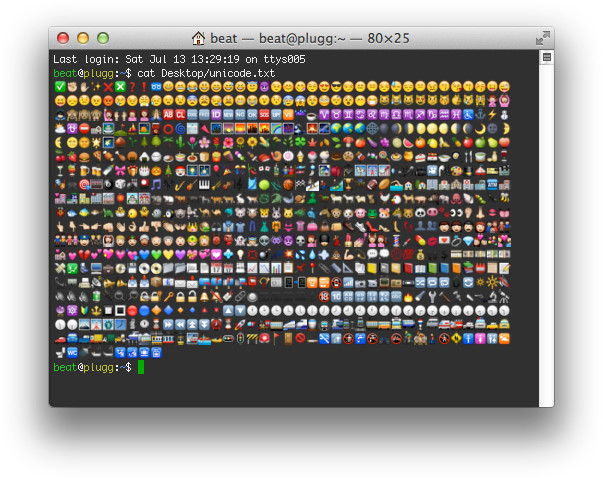Click the green tennis ball emoji
Image resolution: width=603 pixels, height=478 pixels.
coord(264,185)
